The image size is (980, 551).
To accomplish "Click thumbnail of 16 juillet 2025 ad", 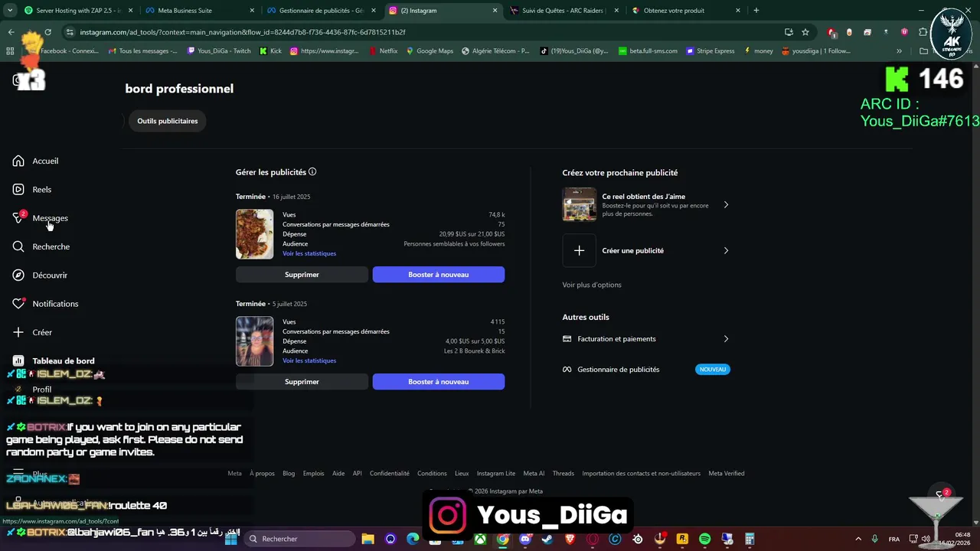I will tap(254, 234).
